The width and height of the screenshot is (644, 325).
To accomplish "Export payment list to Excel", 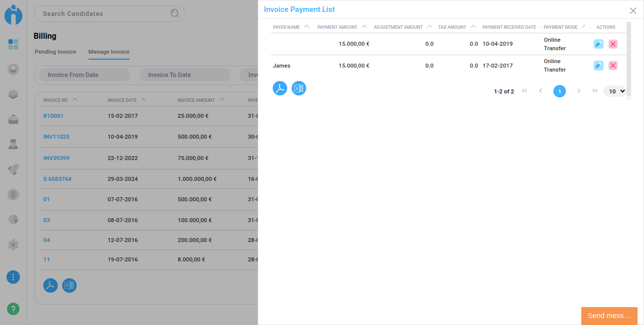I will [x=299, y=88].
